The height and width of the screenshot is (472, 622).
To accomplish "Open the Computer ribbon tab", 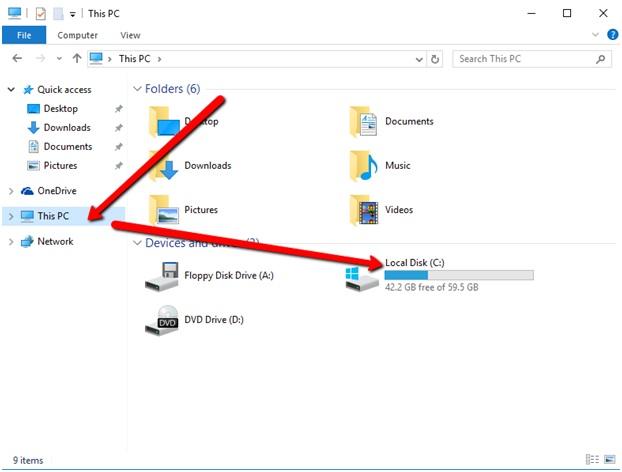I will [x=77, y=35].
